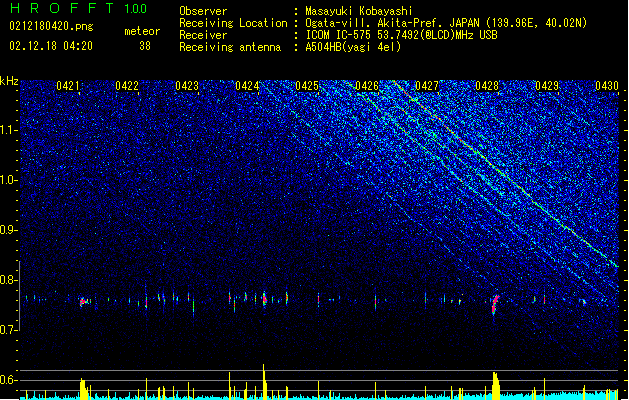Click the 0426 time marker
This screenshot has width=629, height=400.
click(x=367, y=86)
